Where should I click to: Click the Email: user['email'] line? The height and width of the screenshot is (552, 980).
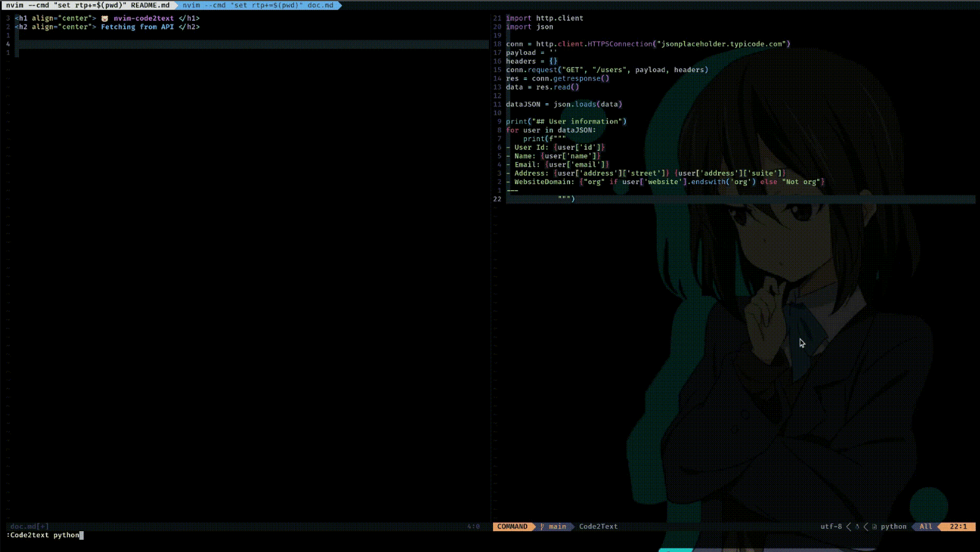point(557,164)
